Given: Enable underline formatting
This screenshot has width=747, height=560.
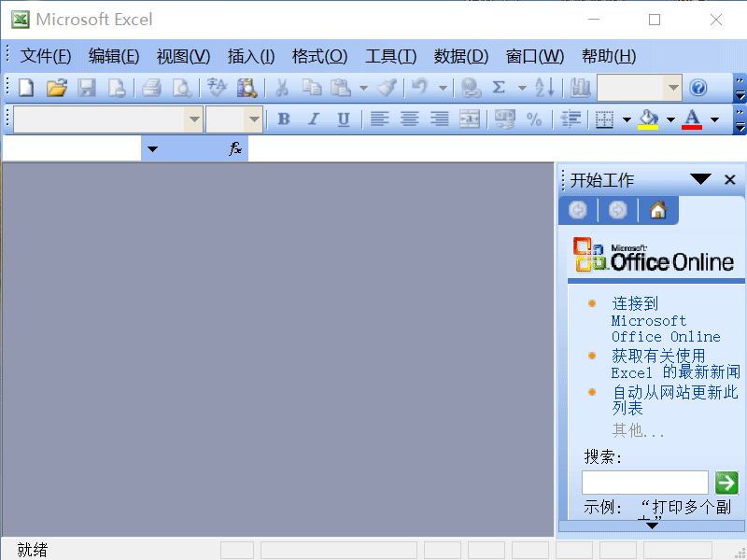Looking at the screenshot, I should pyautogui.click(x=343, y=119).
